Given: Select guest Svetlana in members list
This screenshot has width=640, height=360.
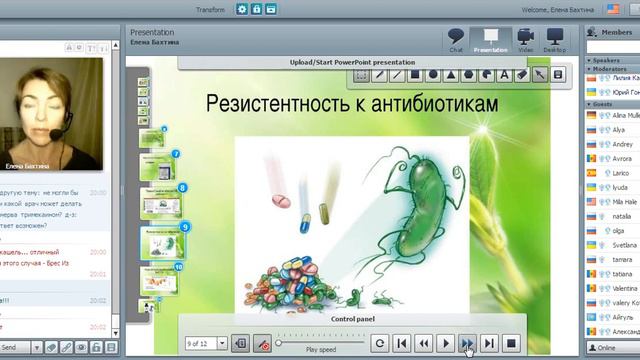Looking at the screenshot, I should click(x=613, y=245).
